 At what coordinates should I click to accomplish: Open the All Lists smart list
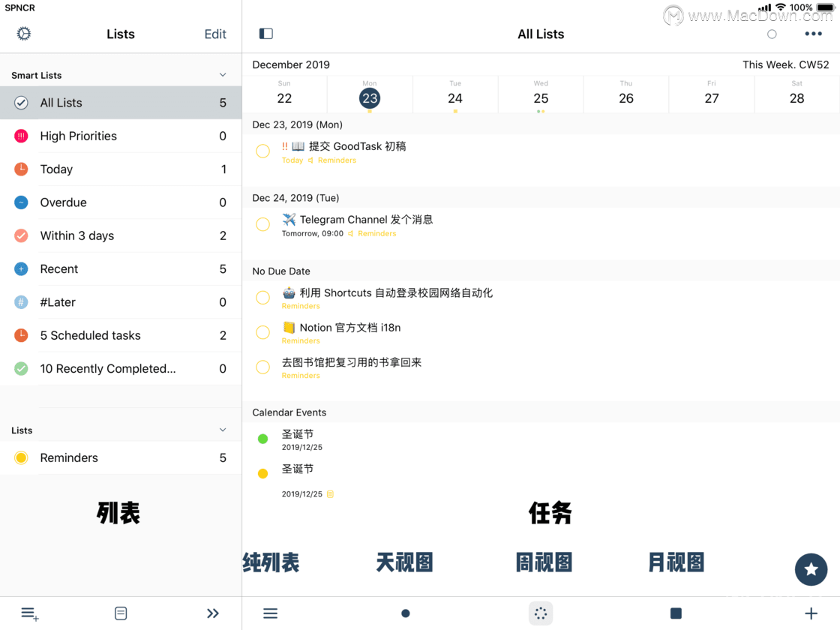(121, 103)
